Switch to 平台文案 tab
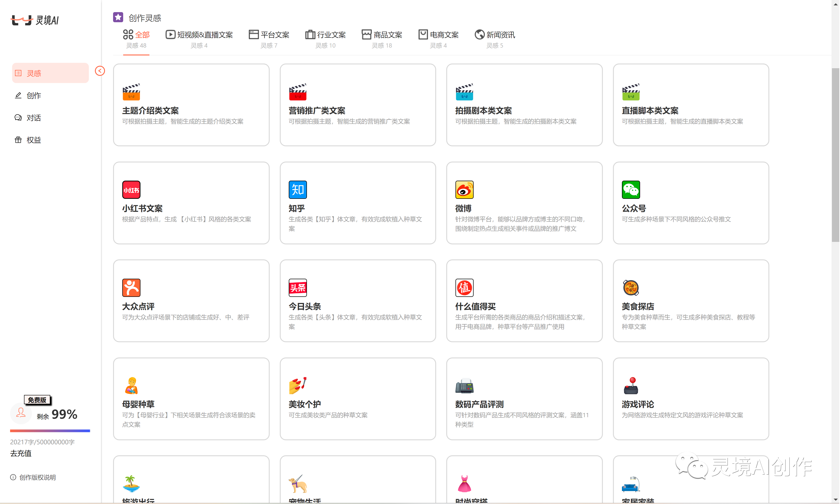 click(x=269, y=40)
